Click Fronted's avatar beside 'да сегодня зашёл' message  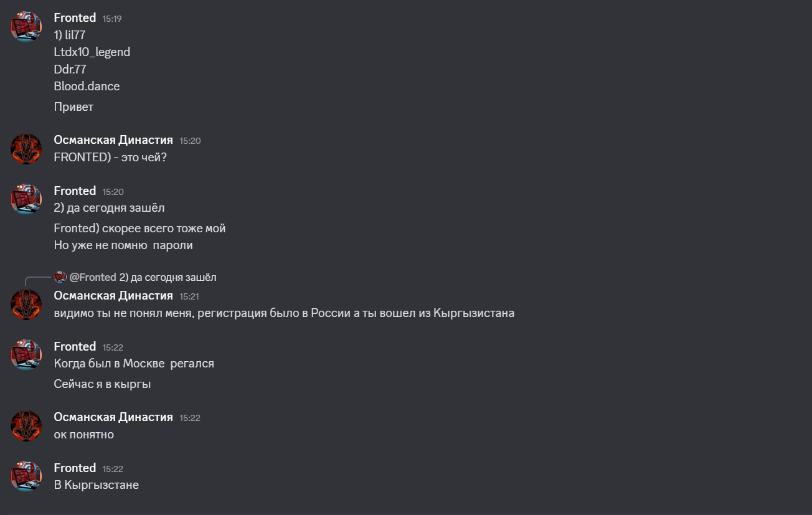(x=26, y=199)
